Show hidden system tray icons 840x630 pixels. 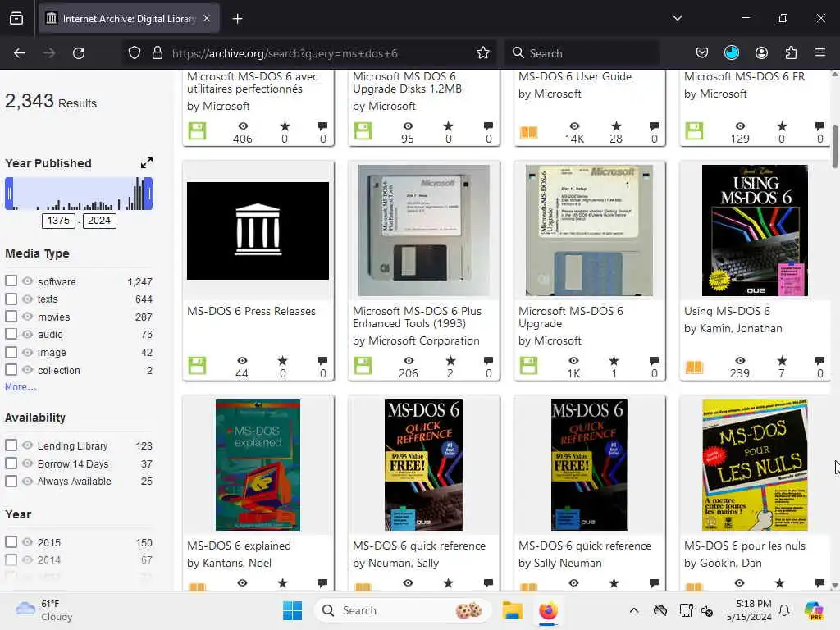pos(634,610)
